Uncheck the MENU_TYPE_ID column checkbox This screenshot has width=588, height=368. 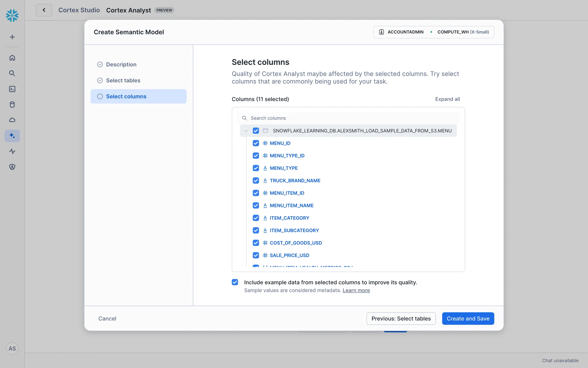pyautogui.click(x=256, y=155)
